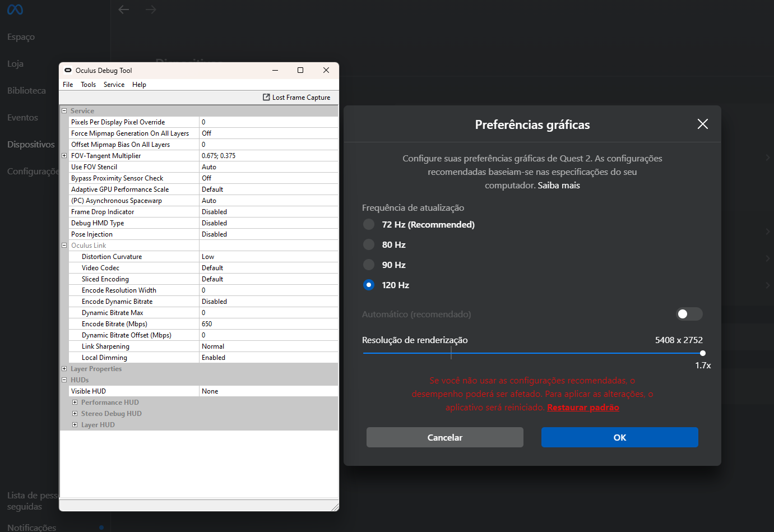Go back with the left arrow

[x=124, y=10]
